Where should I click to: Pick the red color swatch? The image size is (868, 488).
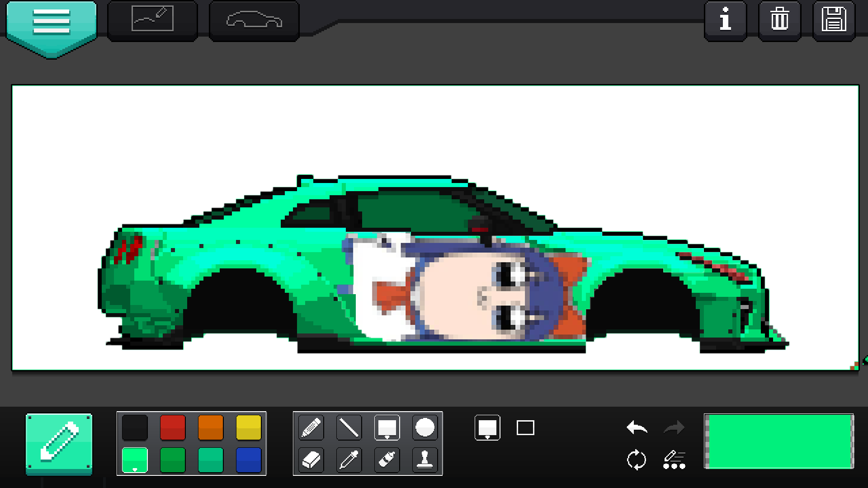click(x=173, y=427)
